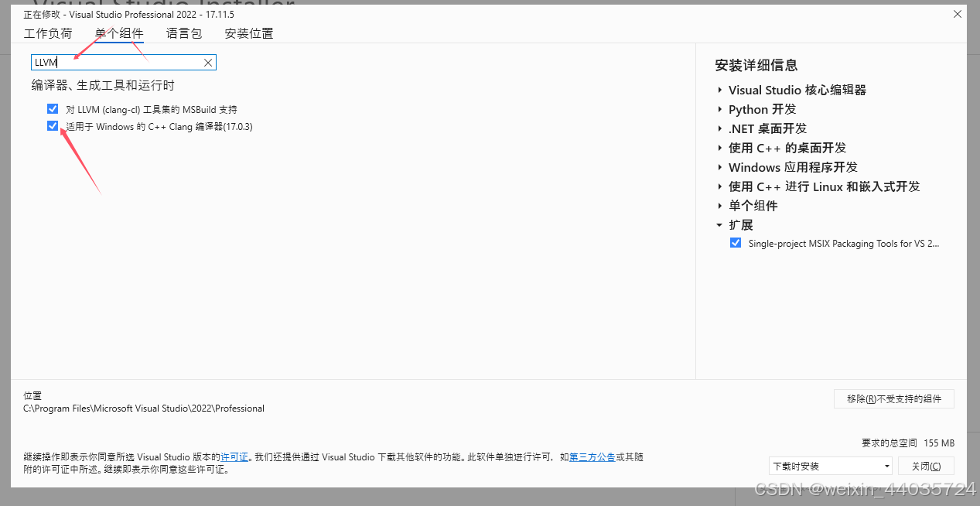The image size is (980, 506).
Task: Expand .NET 桌面开发 details
Action: pos(720,128)
